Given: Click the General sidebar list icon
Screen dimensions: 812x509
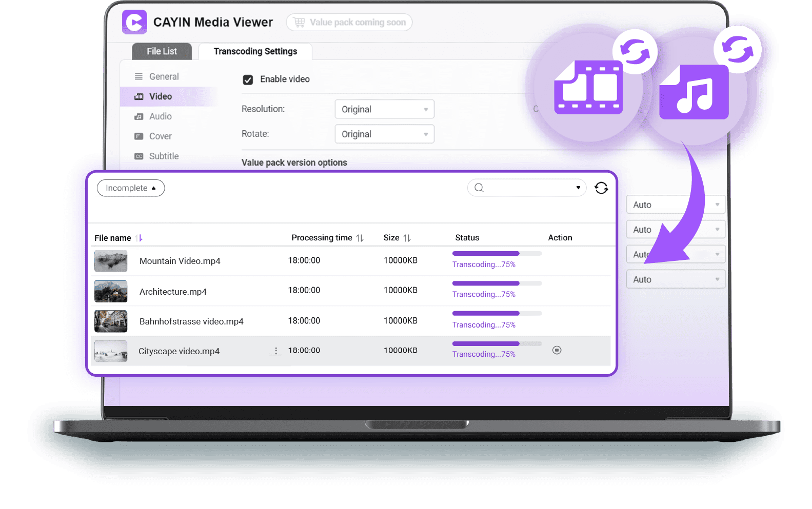Looking at the screenshot, I should (138, 76).
